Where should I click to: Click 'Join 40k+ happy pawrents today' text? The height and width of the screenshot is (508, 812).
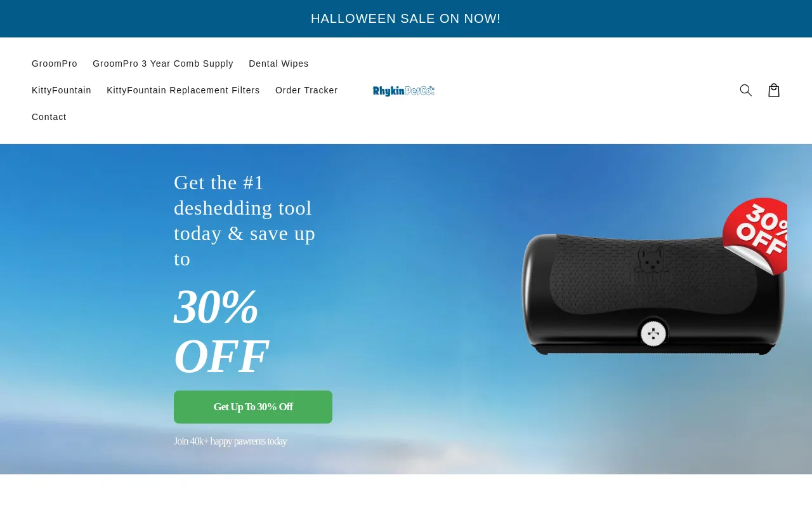230,441
